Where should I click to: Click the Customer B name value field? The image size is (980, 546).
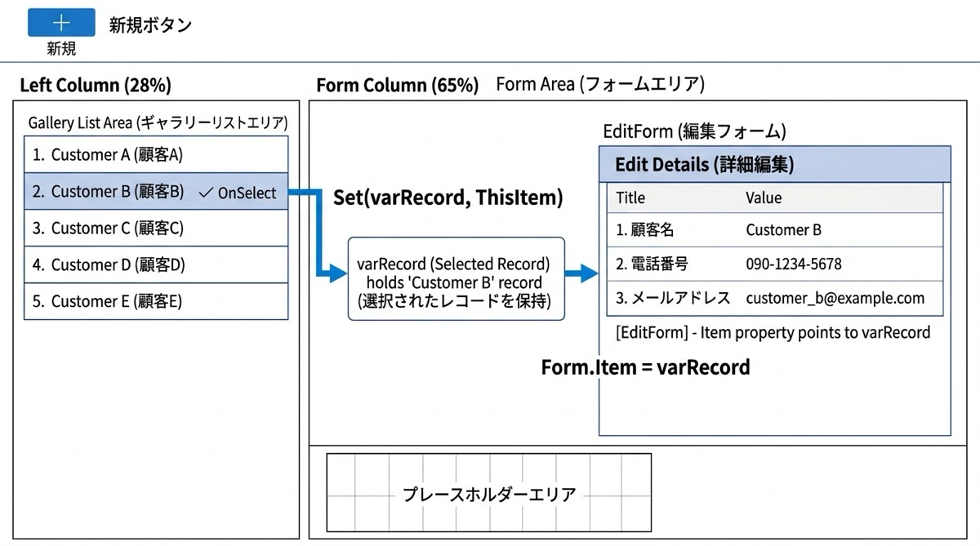[x=783, y=230]
